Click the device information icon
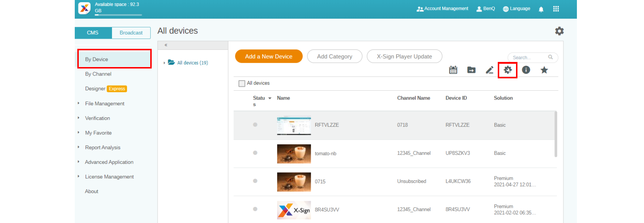 pos(526,70)
